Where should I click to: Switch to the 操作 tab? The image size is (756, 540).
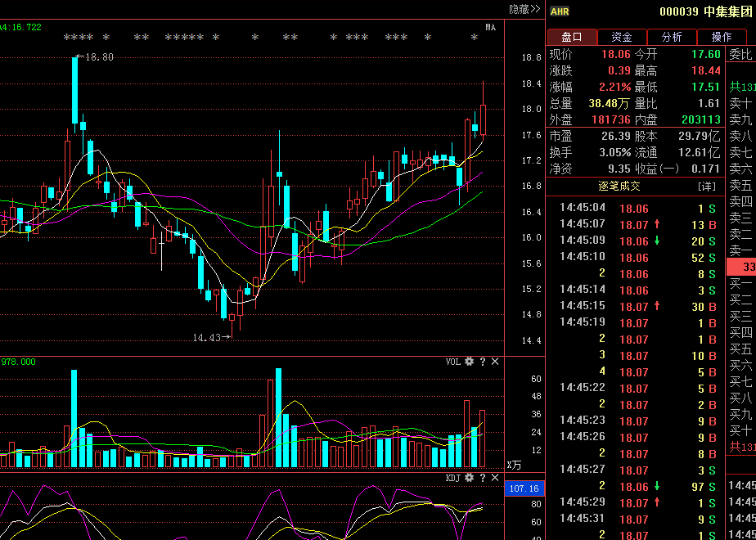[x=722, y=37]
